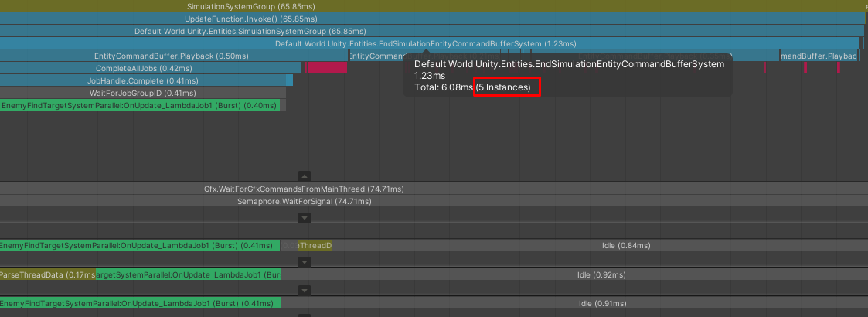Expand worker thread arrow below ThreadD sample
This screenshot has height=317, width=868.
pos(305,261)
